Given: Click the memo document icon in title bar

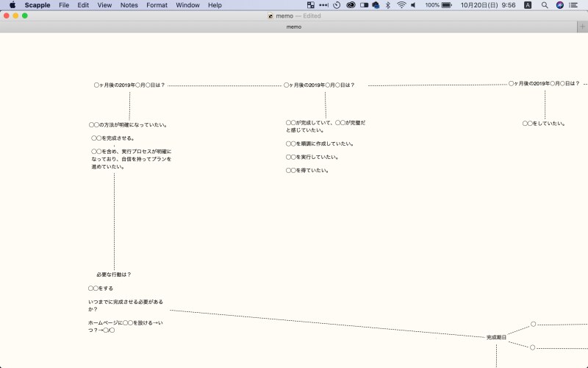Looking at the screenshot, I should tap(270, 15).
